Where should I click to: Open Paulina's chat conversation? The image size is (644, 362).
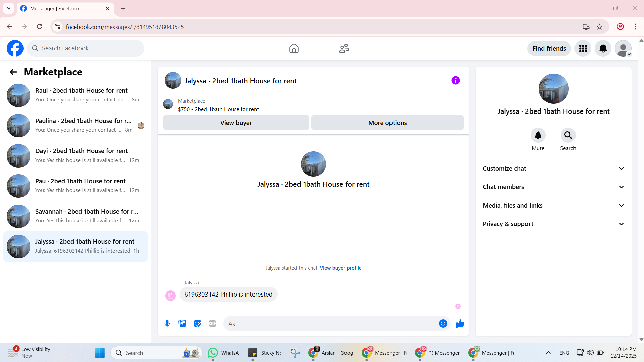[76, 126]
